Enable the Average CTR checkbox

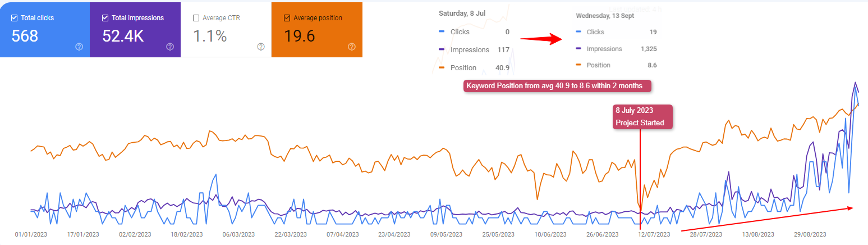pyautogui.click(x=196, y=18)
